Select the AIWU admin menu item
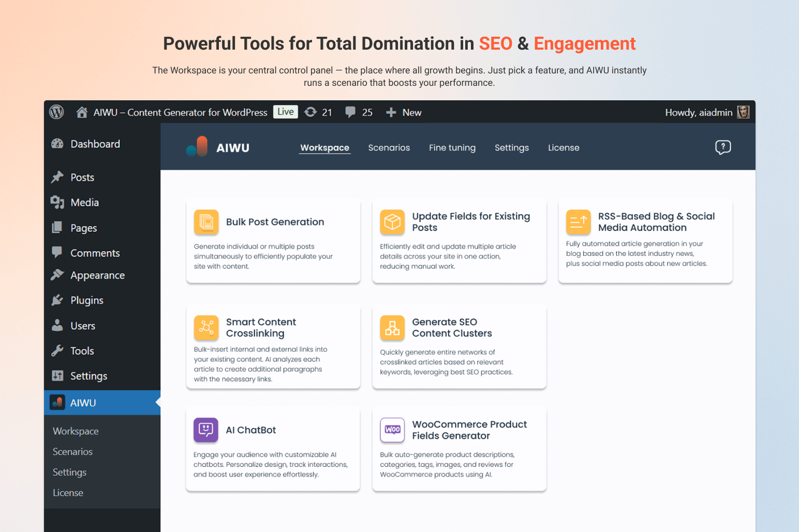This screenshot has width=799, height=532. click(102, 402)
